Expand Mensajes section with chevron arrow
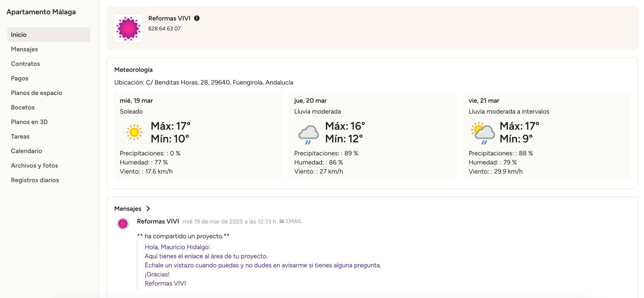 point(148,209)
